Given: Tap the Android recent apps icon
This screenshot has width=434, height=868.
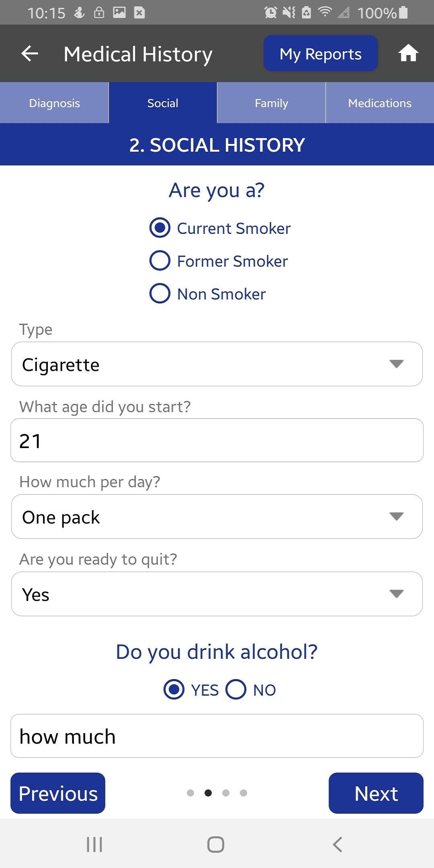Looking at the screenshot, I should pyautogui.click(x=95, y=844).
